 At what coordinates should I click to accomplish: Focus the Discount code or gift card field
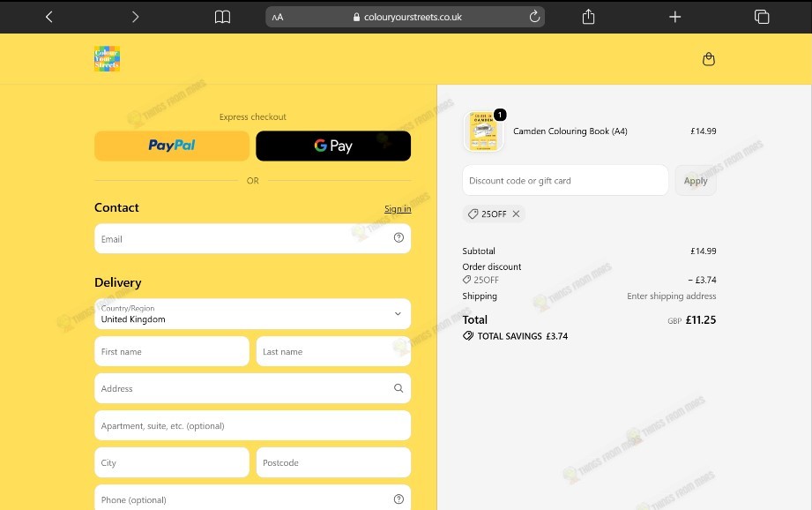pyautogui.click(x=565, y=180)
